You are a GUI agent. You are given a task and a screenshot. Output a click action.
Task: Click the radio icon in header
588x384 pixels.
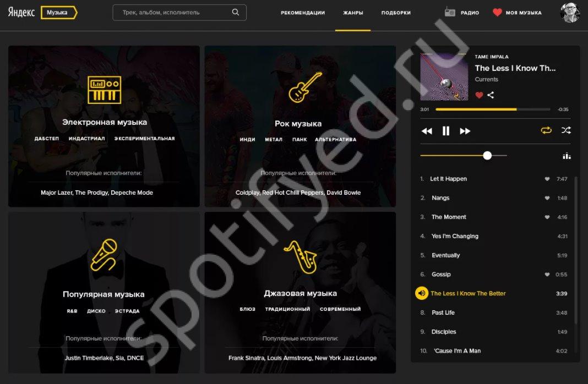450,12
